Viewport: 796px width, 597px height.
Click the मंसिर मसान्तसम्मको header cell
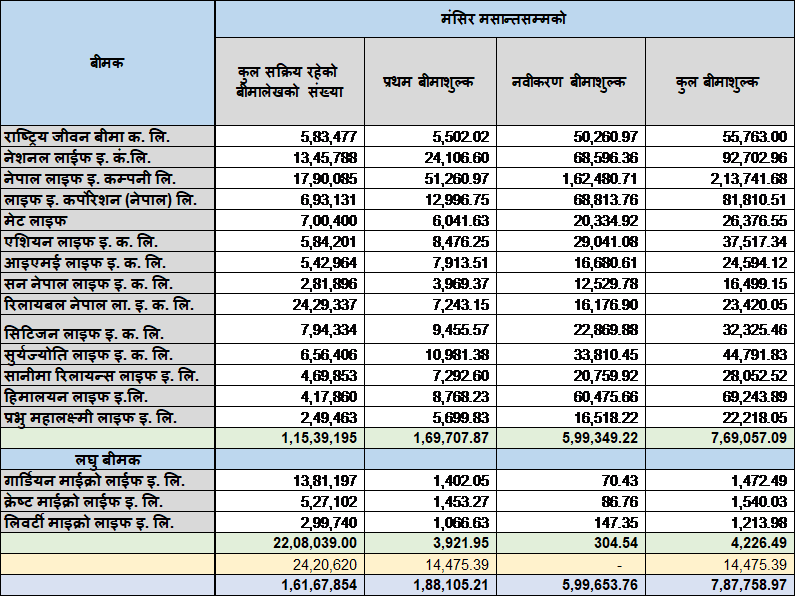tap(505, 19)
